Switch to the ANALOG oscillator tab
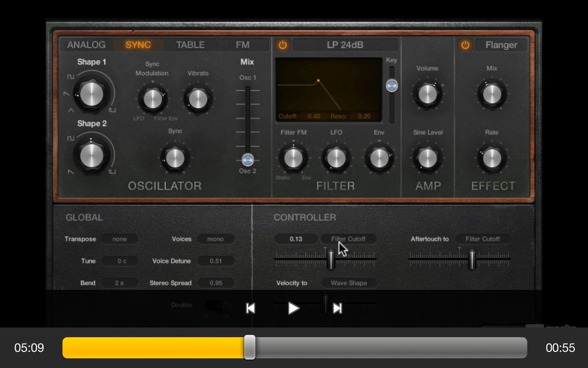This screenshot has height=368, width=588. (x=86, y=45)
